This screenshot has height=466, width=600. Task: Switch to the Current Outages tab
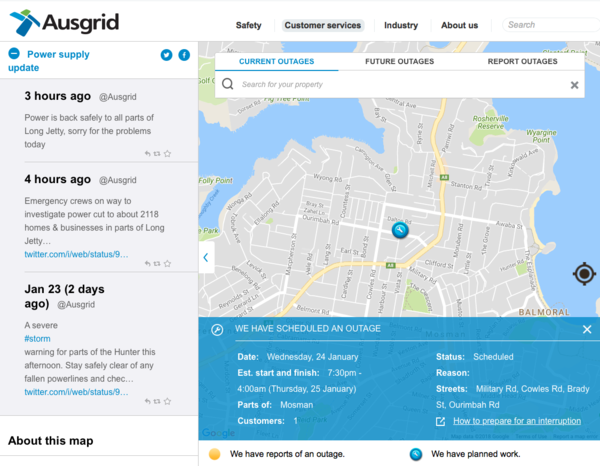click(x=276, y=61)
